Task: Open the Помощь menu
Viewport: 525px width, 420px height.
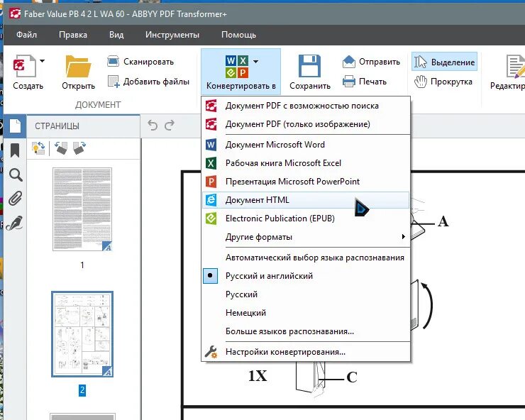Action: pos(238,35)
